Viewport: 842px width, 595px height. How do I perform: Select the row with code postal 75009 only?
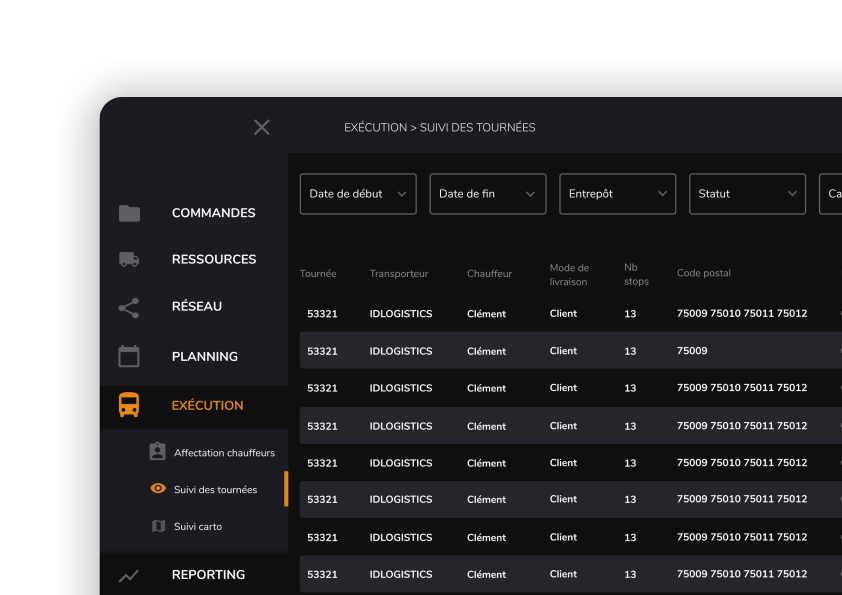(571, 350)
